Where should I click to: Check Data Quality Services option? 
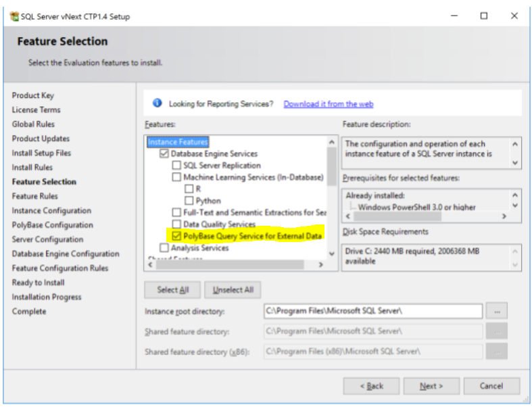[x=176, y=224]
